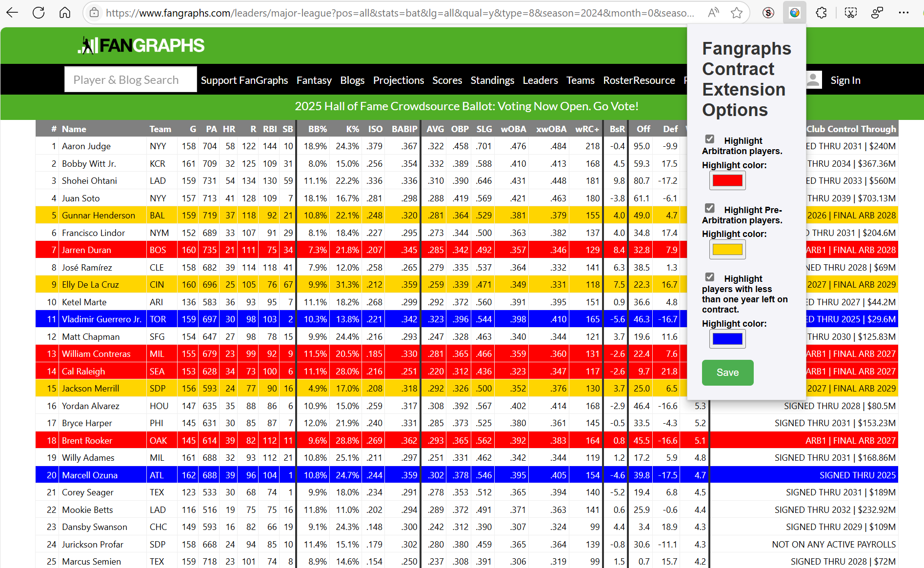Open Aaron Judge player page
The image size is (924, 568).
[86, 146]
